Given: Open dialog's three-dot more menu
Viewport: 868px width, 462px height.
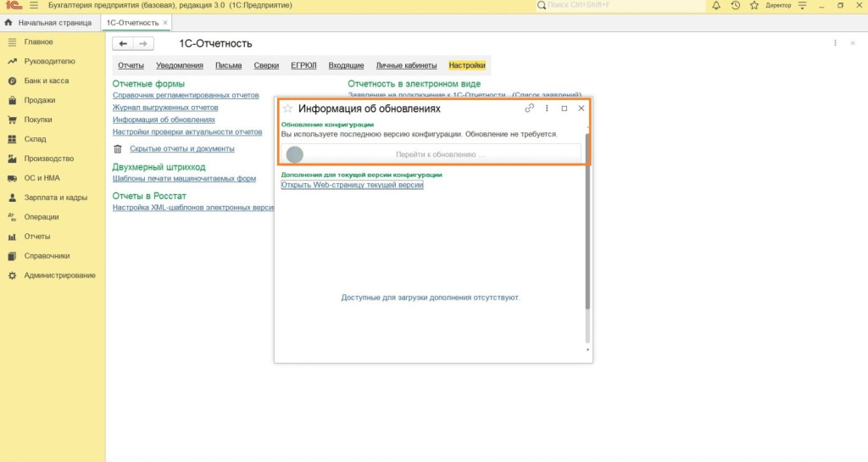Looking at the screenshot, I should [x=547, y=109].
